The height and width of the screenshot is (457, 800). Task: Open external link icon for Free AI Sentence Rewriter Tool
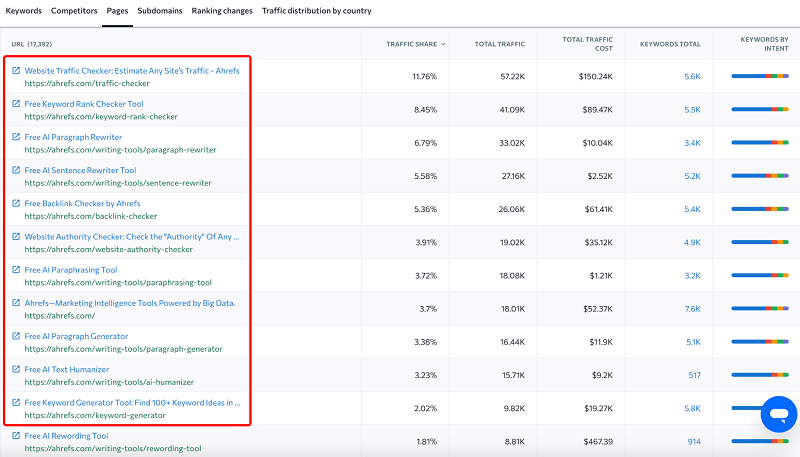pos(16,170)
